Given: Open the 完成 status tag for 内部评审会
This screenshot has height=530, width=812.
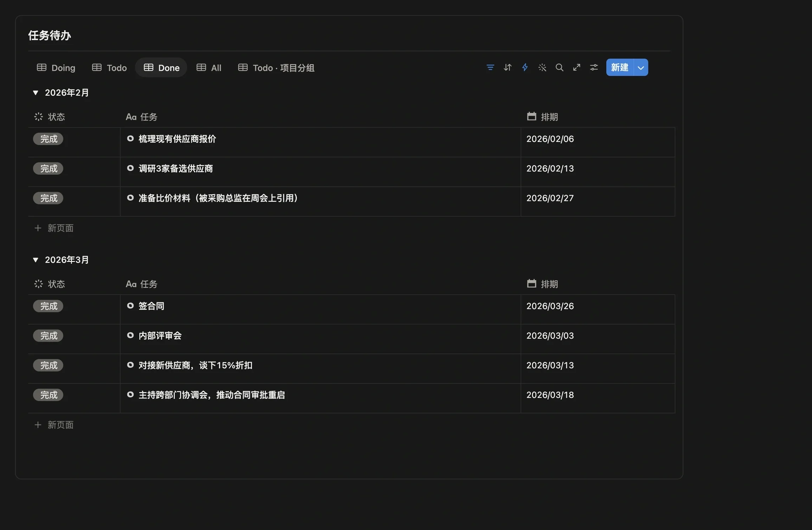Looking at the screenshot, I should click(x=48, y=336).
